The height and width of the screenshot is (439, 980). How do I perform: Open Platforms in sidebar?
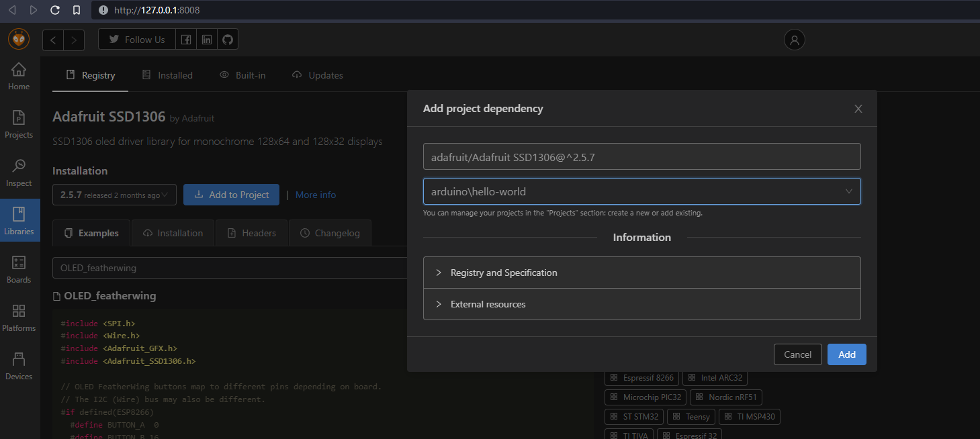tap(19, 318)
